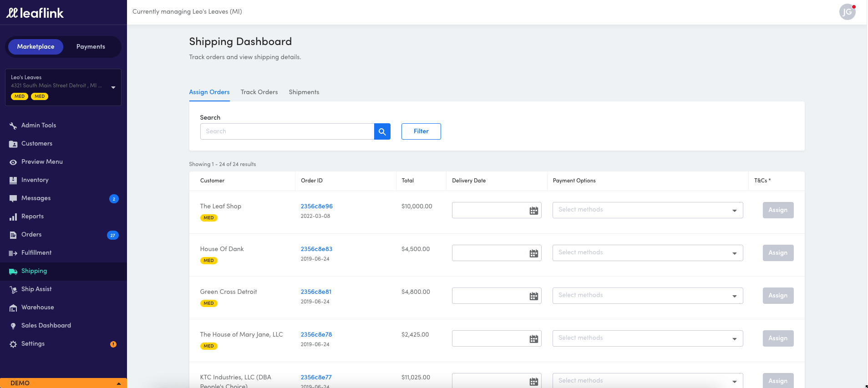Click the magnifier search button
868x388 pixels.
pyautogui.click(x=382, y=131)
